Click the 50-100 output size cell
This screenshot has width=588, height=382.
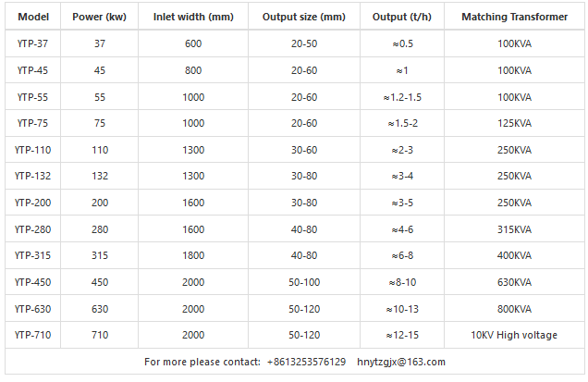point(303,282)
